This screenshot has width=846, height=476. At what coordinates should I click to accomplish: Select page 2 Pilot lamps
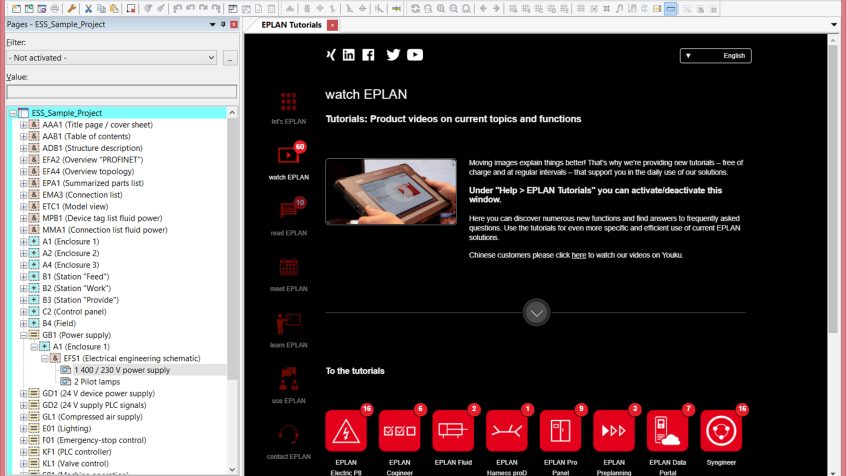coord(97,382)
